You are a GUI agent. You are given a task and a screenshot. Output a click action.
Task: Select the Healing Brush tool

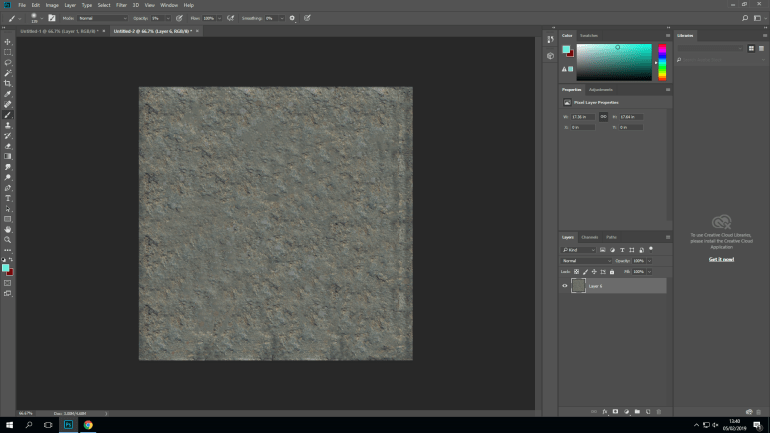click(8, 105)
